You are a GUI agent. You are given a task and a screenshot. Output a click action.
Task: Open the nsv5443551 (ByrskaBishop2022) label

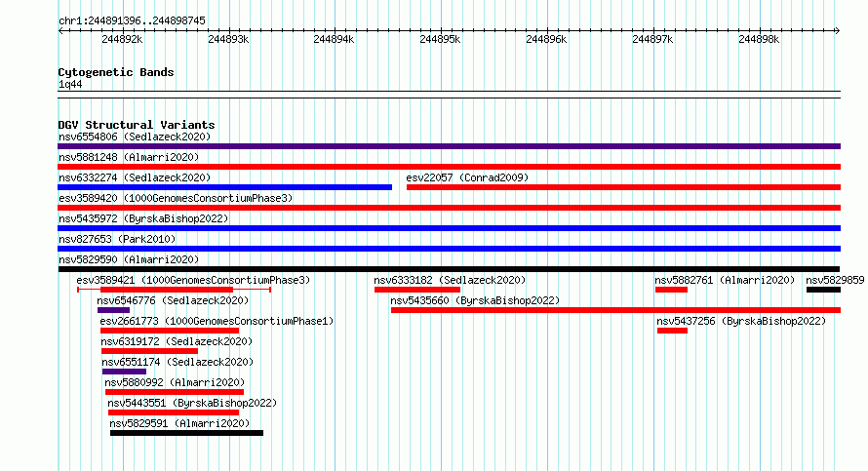(192, 403)
